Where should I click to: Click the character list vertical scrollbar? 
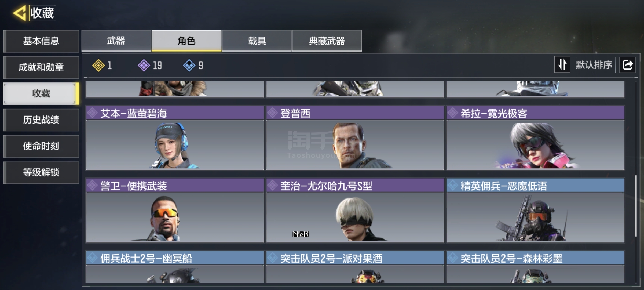[x=635, y=206]
